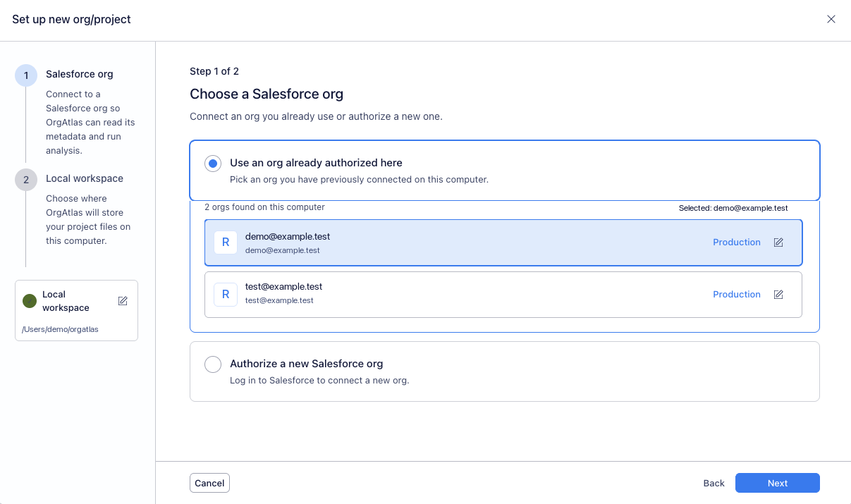Image resolution: width=851 pixels, height=504 pixels.
Task: Click the R avatar for demo@example.test
Action: 226,242
